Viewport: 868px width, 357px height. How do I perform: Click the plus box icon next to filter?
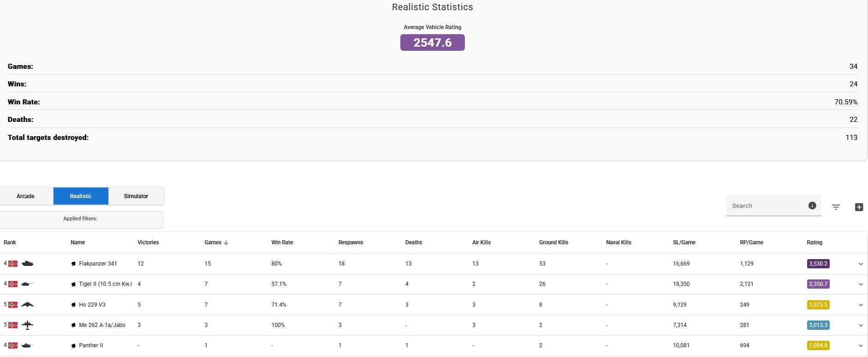(x=859, y=207)
